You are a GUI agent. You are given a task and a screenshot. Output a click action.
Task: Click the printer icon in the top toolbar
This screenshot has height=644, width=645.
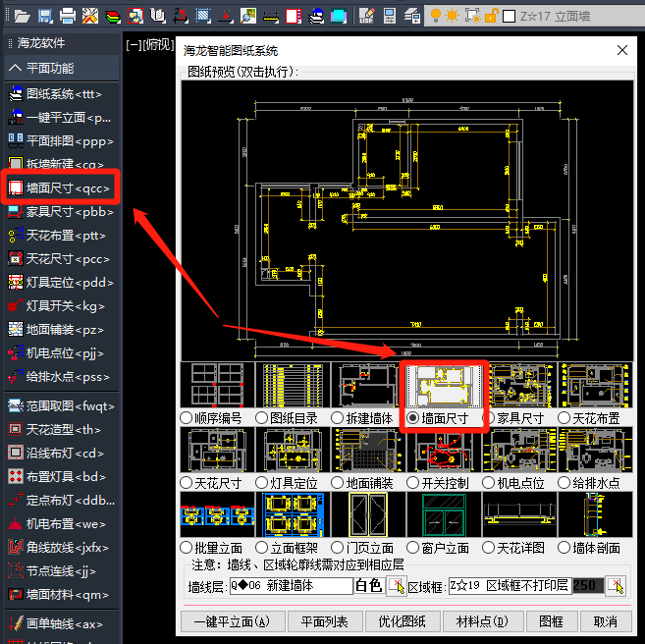point(68,16)
